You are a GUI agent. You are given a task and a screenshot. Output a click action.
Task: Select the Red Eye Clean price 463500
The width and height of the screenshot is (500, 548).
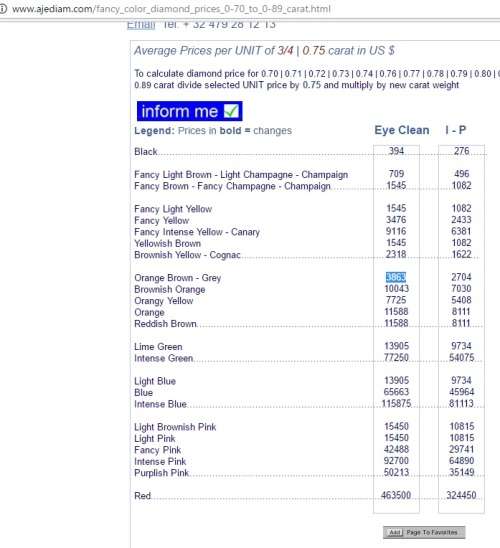tap(396, 495)
